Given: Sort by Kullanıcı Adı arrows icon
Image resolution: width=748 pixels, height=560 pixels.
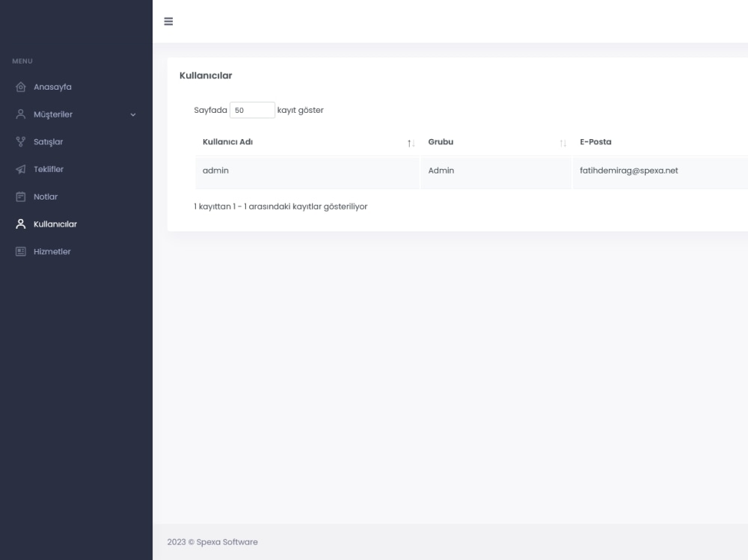Looking at the screenshot, I should (x=411, y=143).
